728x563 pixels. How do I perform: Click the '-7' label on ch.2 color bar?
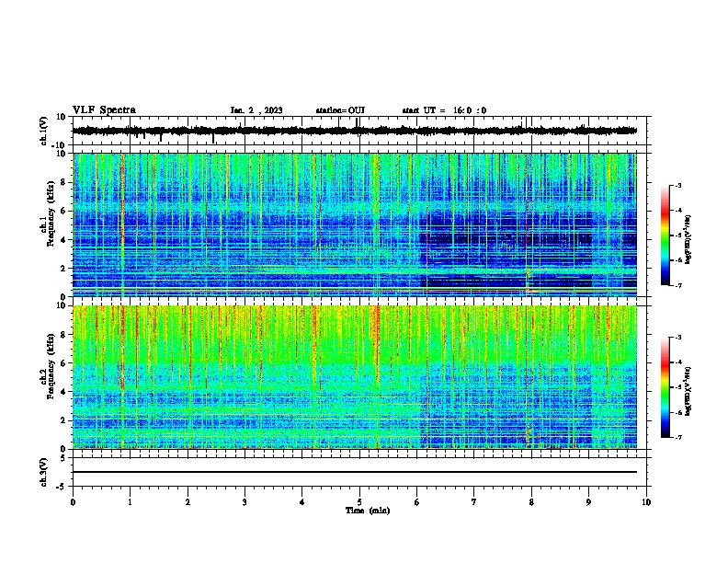point(678,438)
